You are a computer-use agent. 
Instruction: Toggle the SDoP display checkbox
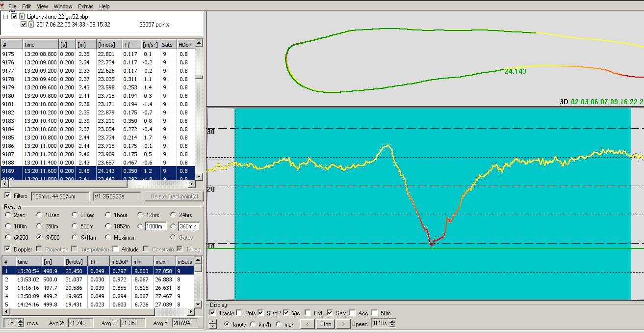coord(261,313)
